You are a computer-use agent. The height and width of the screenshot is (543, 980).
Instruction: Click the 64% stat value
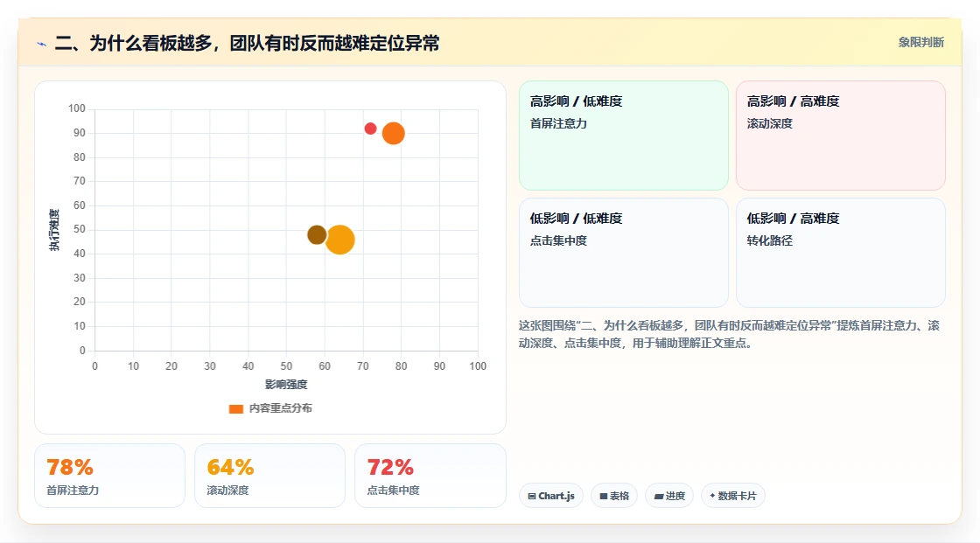[x=231, y=468]
